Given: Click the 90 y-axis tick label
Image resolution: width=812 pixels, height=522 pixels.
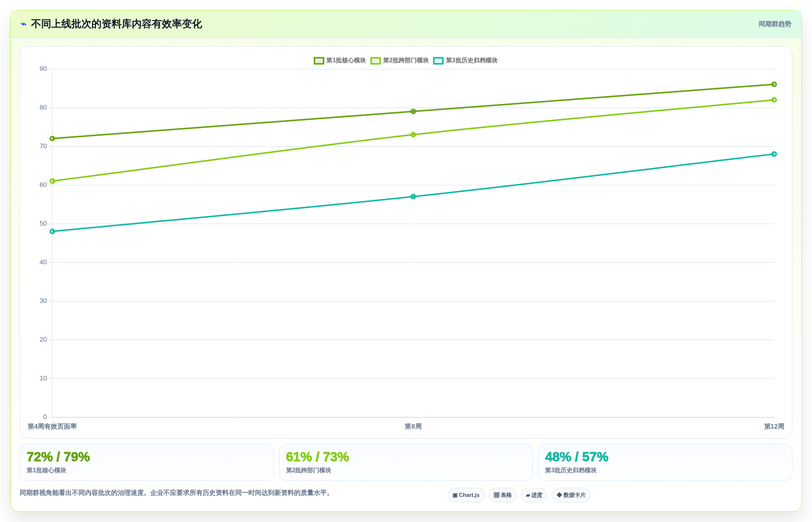Looking at the screenshot, I should coord(43,69).
